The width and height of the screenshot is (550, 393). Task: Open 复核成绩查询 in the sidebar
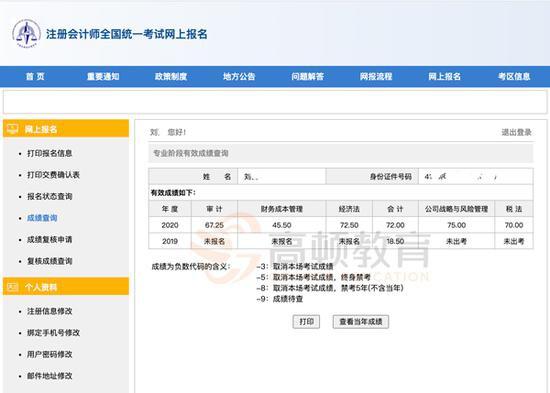(50, 261)
